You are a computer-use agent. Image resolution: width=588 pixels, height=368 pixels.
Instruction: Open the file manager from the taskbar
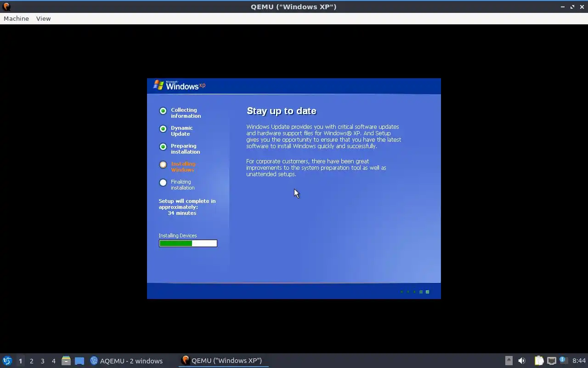[x=66, y=361]
